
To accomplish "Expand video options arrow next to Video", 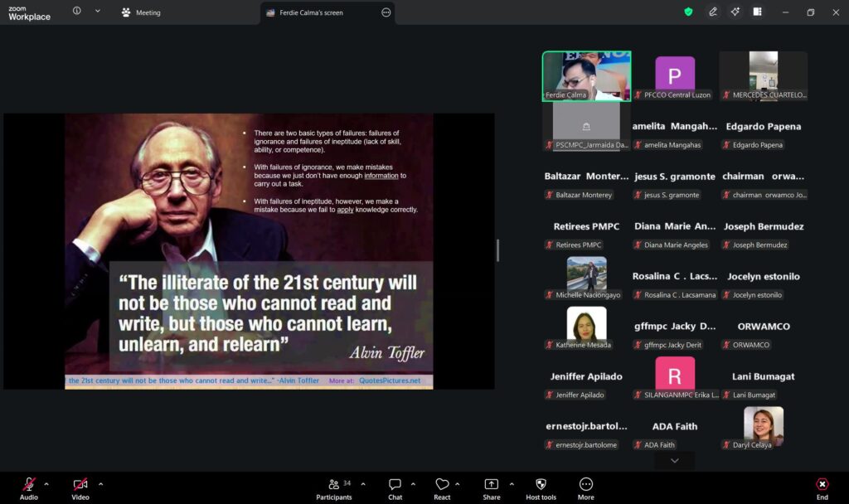I will pos(101,483).
